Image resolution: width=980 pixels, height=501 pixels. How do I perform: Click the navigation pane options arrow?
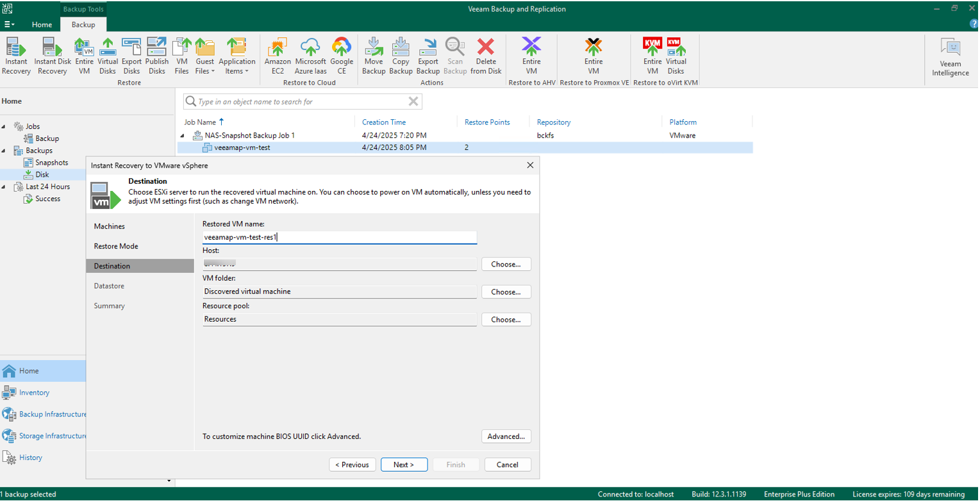coord(169,480)
